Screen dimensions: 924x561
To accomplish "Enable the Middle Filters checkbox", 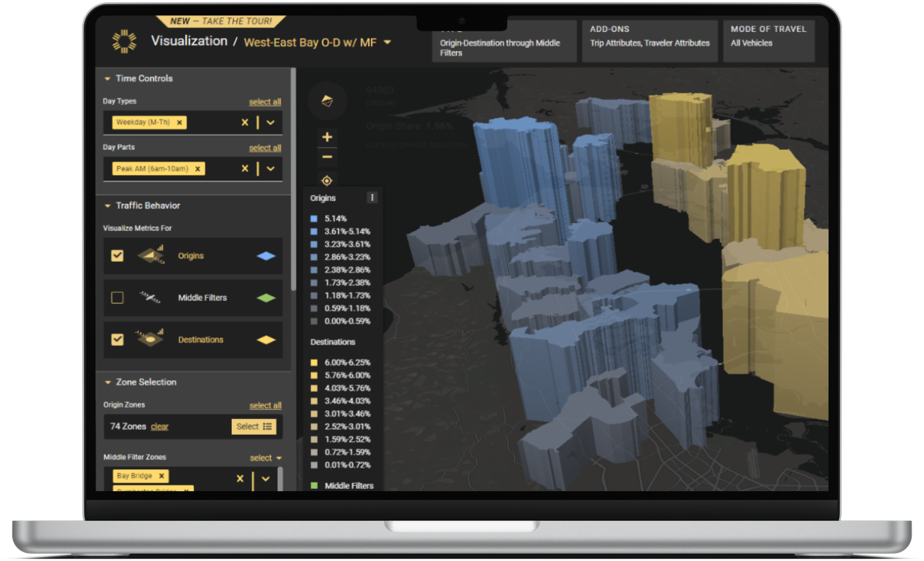I will click(117, 297).
